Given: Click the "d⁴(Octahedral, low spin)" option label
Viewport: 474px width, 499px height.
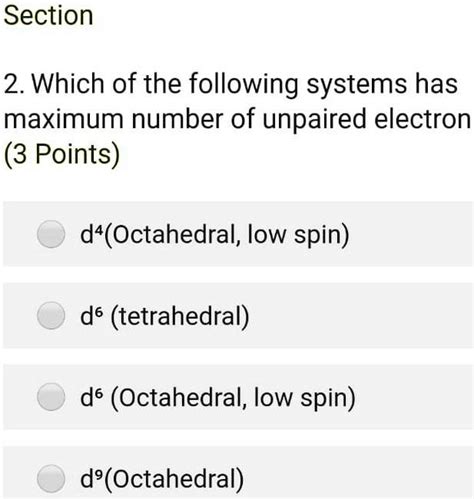Looking at the screenshot, I should (215, 235).
